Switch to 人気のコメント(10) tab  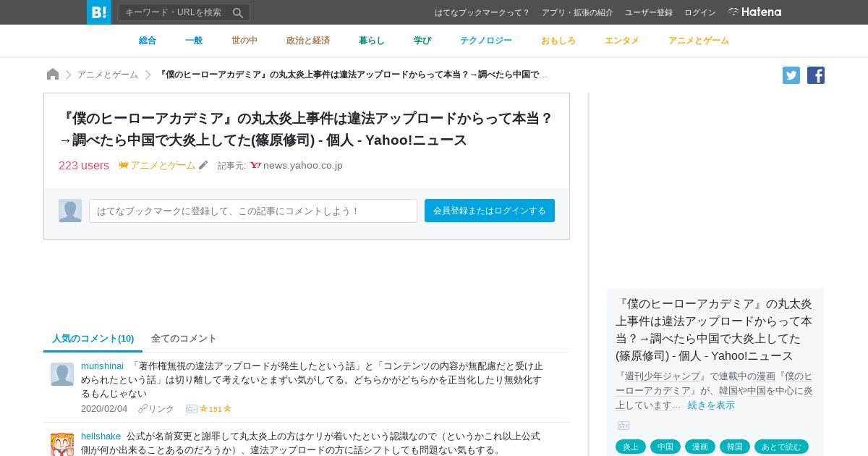click(93, 338)
